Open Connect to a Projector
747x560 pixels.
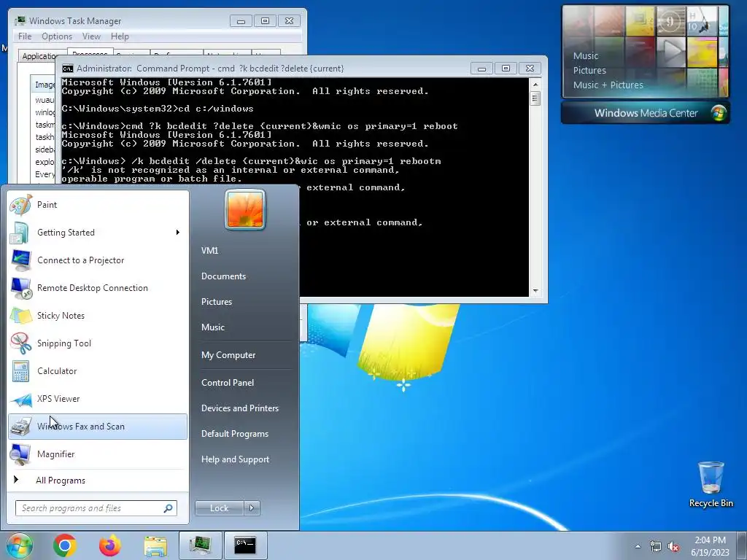98,260
